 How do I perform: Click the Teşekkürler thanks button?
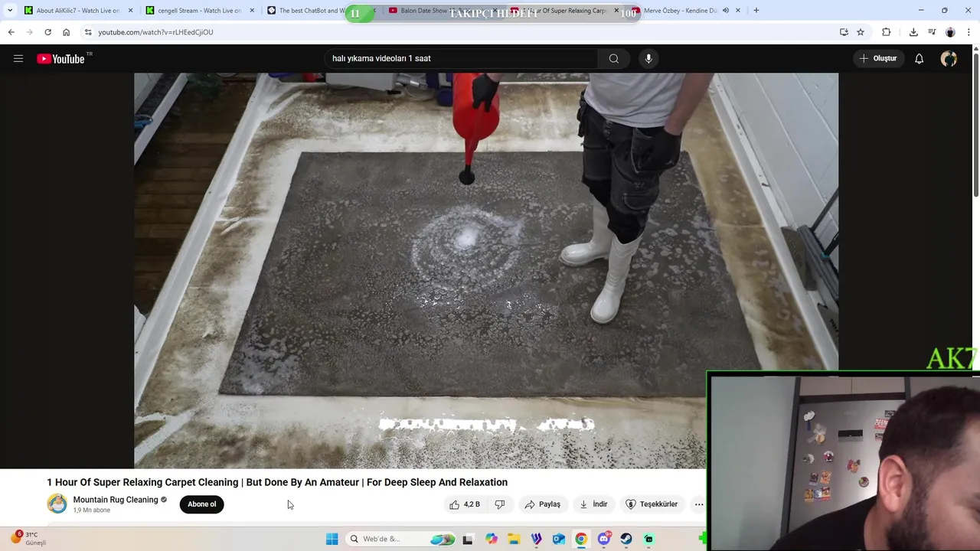(652, 504)
